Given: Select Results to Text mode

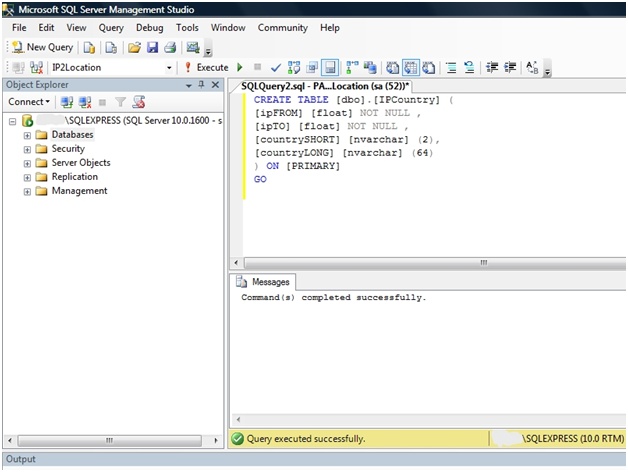Looking at the screenshot, I should [x=392, y=67].
